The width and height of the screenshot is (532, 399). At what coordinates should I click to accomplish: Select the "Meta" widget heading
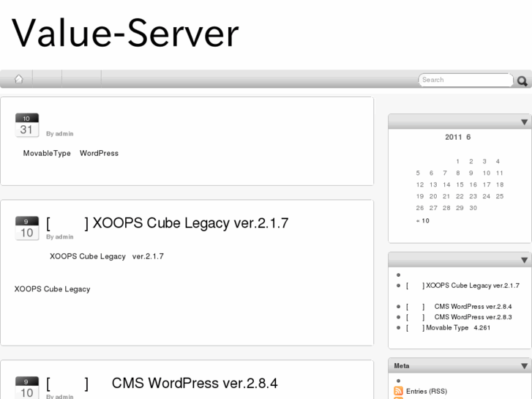click(x=401, y=366)
